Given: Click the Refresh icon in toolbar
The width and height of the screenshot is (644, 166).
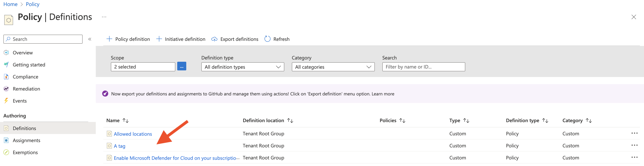Looking at the screenshot, I should point(267,39).
